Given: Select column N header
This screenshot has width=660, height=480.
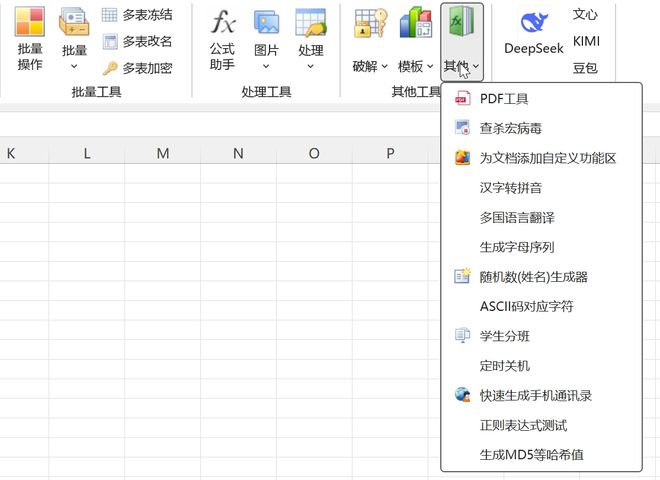Looking at the screenshot, I should click(x=238, y=153).
